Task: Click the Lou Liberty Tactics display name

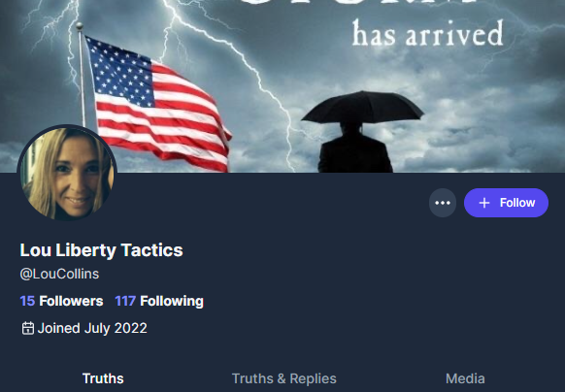Action: 102,250
